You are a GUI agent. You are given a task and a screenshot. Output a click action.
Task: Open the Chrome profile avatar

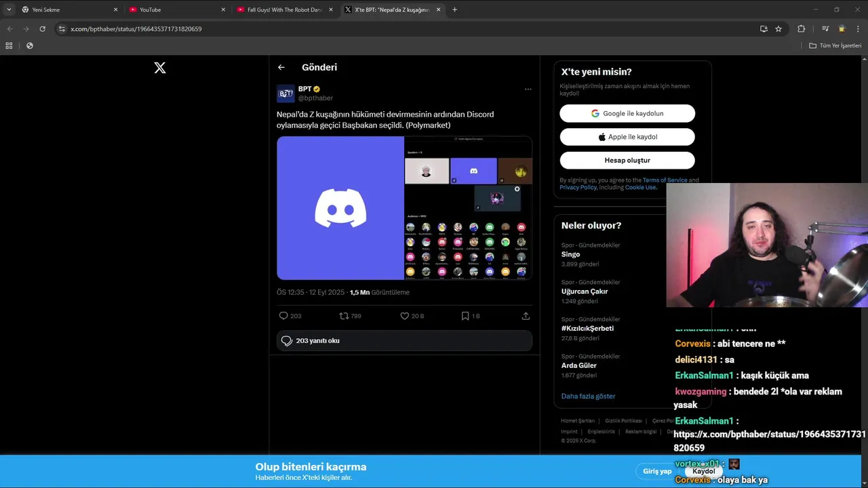pyautogui.click(x=842, y=29)
